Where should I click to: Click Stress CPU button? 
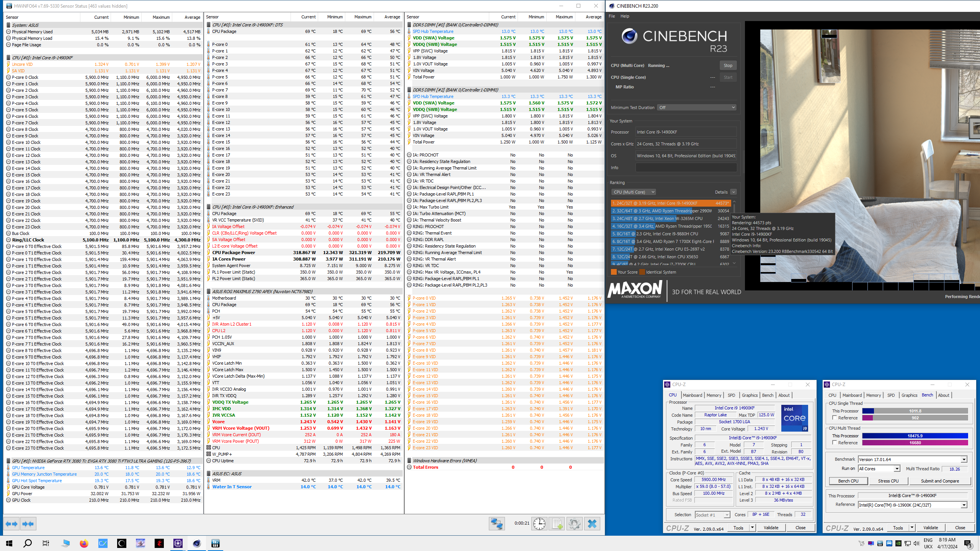pos(888,481)
